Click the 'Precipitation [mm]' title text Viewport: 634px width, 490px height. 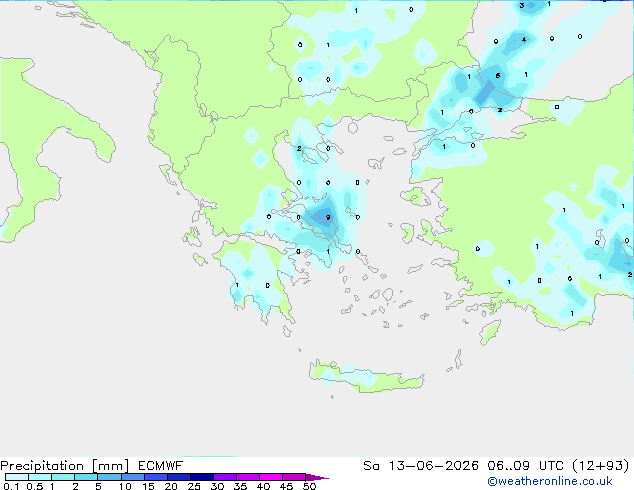[x=64, y=466]
